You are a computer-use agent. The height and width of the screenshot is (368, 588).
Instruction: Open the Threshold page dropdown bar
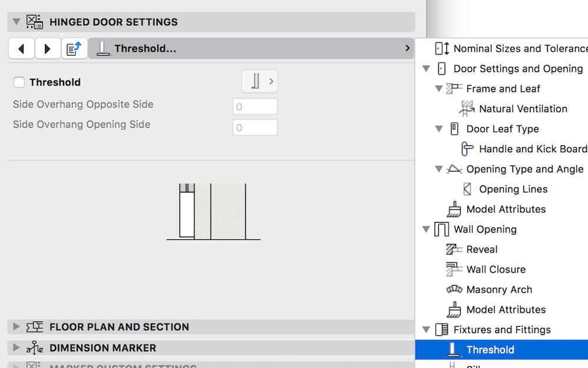pyautogui.click(x=251, y=49)
